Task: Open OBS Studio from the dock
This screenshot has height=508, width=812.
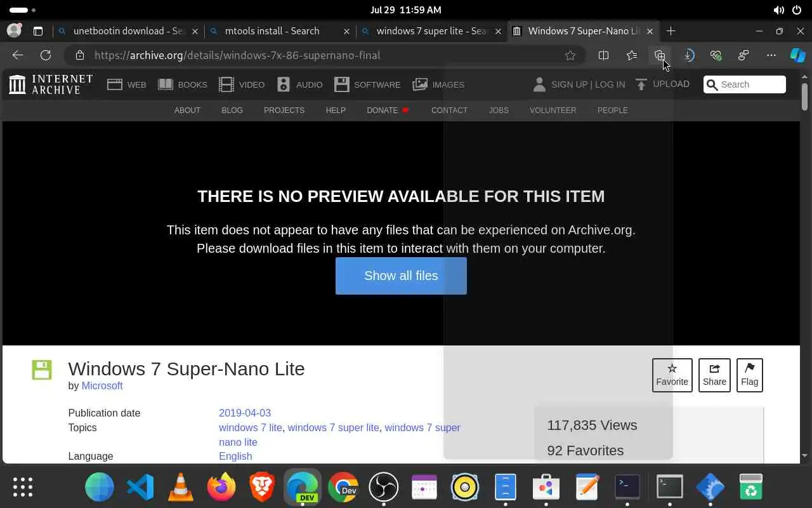Action: pyautogui.click(x=384, y=487)
